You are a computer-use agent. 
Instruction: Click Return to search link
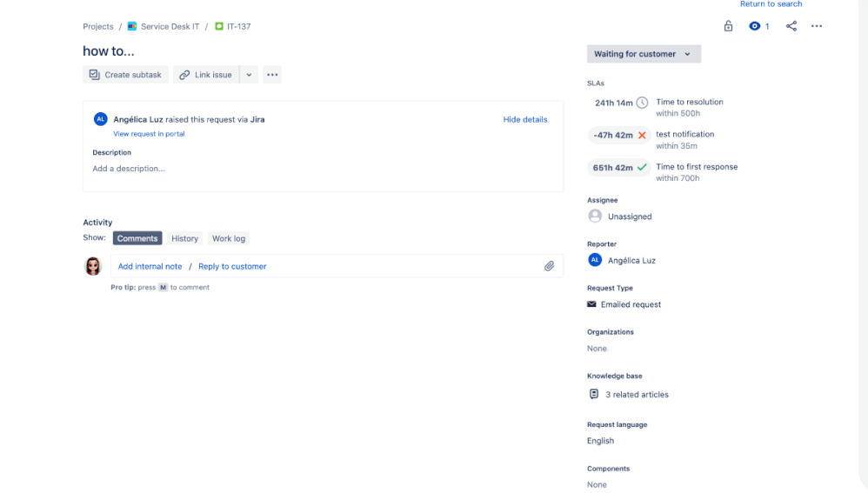tap(771, 3)
